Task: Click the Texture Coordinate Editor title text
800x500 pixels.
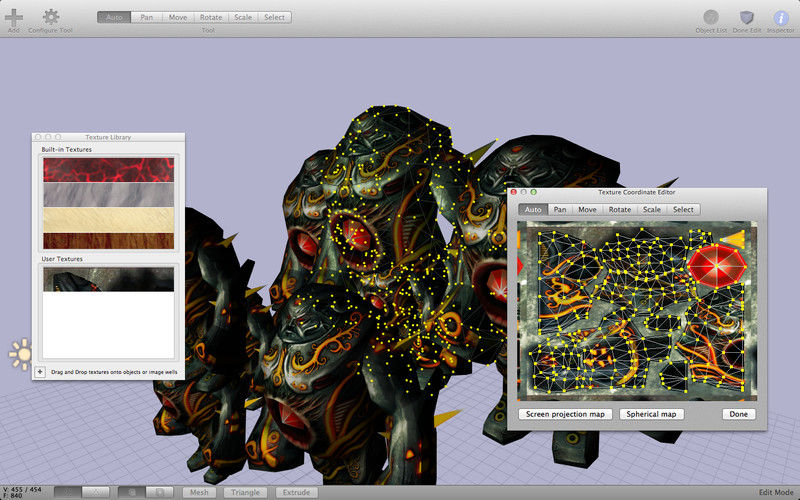Action: (636, 192)
